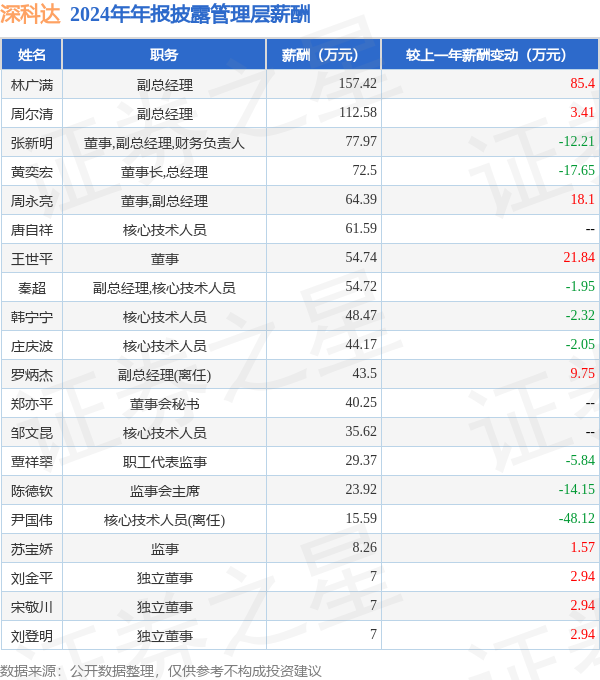Click the change value 85.4
This screenshot has width=600, height=680.
[x=582, y=83]
